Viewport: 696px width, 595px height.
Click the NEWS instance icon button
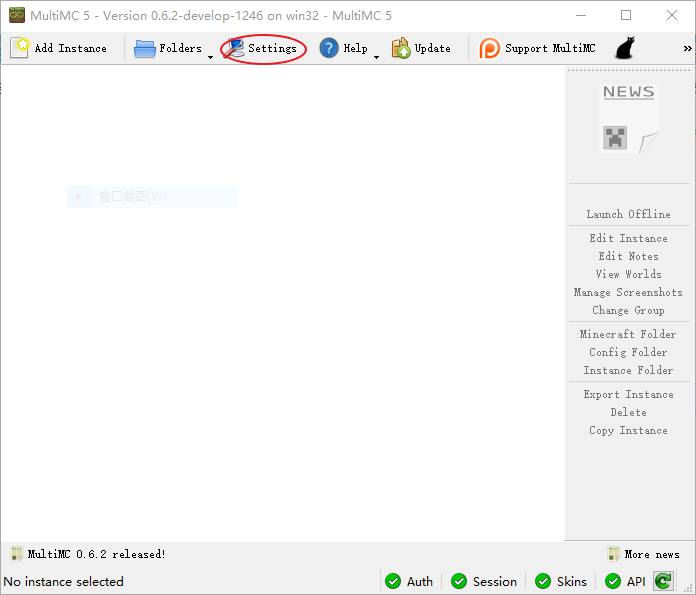[629, 119]
